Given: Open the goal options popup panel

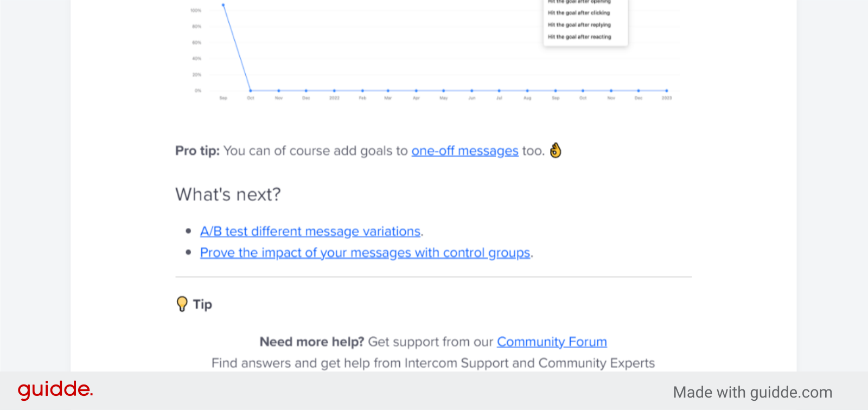Looking at the screenshot, I should [x=585, y=22].
